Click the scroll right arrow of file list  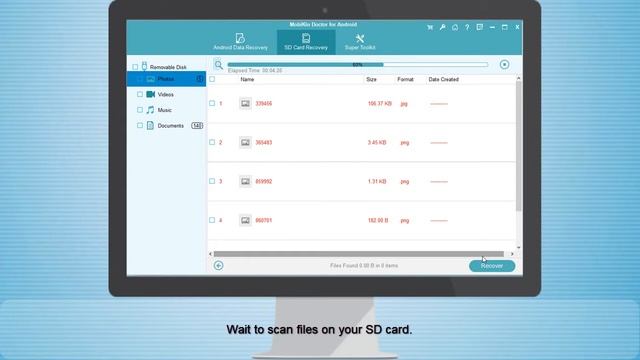pos(512,254)
